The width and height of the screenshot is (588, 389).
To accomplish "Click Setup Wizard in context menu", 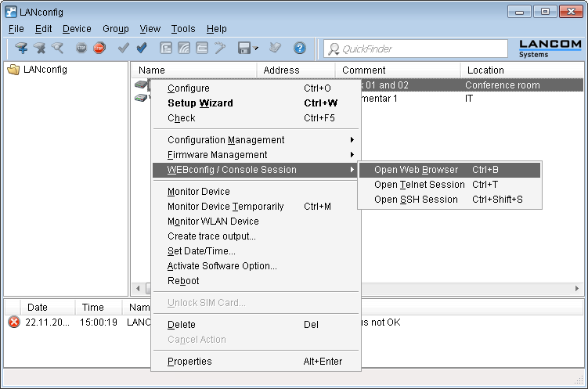I will coord(200,103).
